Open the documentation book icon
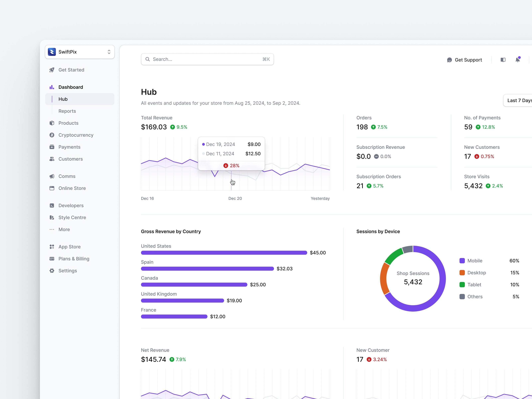 503,60
